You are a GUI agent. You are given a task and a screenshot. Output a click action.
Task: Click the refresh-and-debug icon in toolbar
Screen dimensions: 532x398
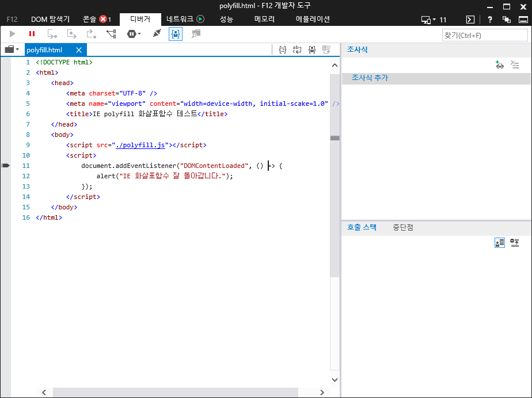pos(196,34)
